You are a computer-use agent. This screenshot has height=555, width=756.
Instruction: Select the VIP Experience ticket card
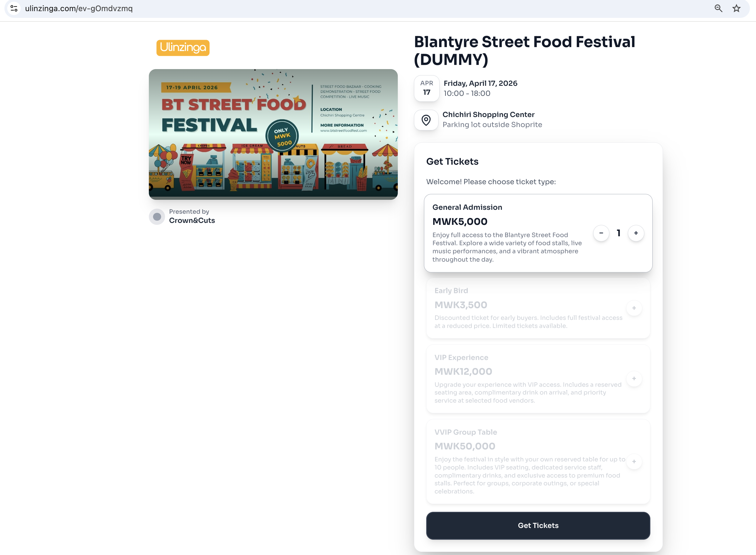(528, 379)
